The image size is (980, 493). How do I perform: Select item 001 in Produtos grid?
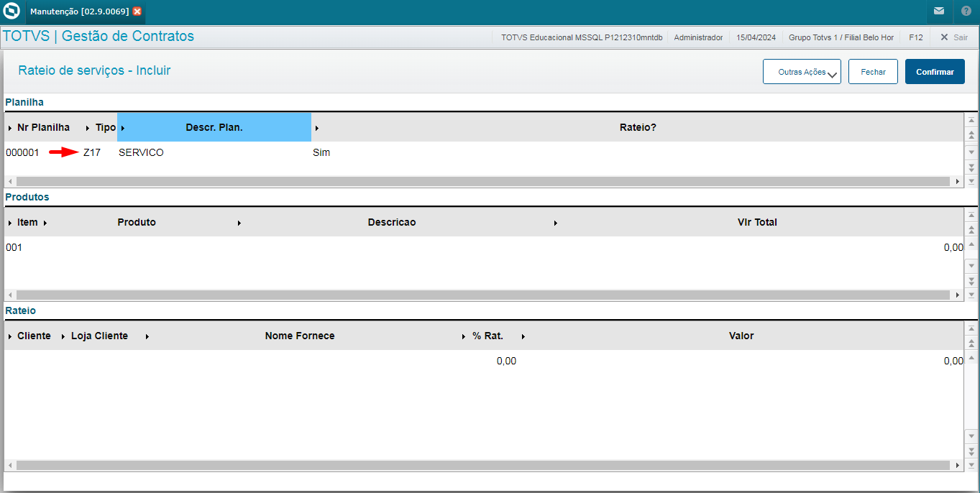pos(14,247)
